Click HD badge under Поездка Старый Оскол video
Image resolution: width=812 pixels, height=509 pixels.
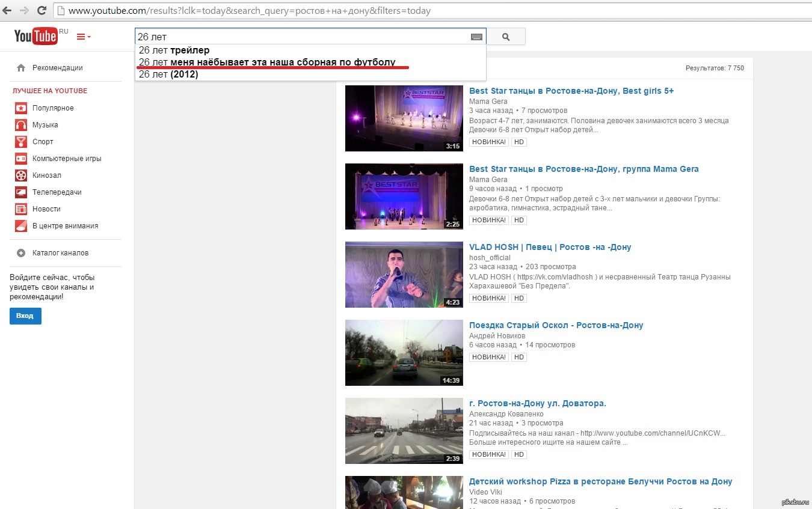click(518, 357)
